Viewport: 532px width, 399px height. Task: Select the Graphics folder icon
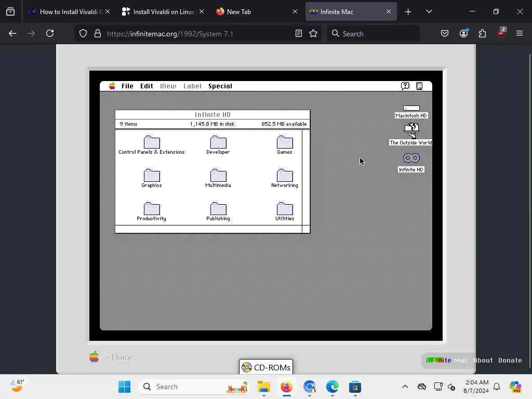click(x=152, y=176)
